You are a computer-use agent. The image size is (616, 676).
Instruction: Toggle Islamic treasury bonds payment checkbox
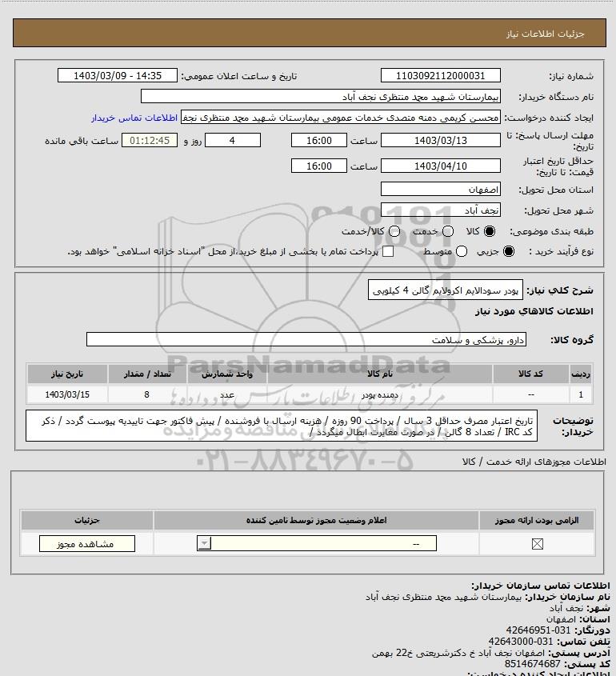388,251
